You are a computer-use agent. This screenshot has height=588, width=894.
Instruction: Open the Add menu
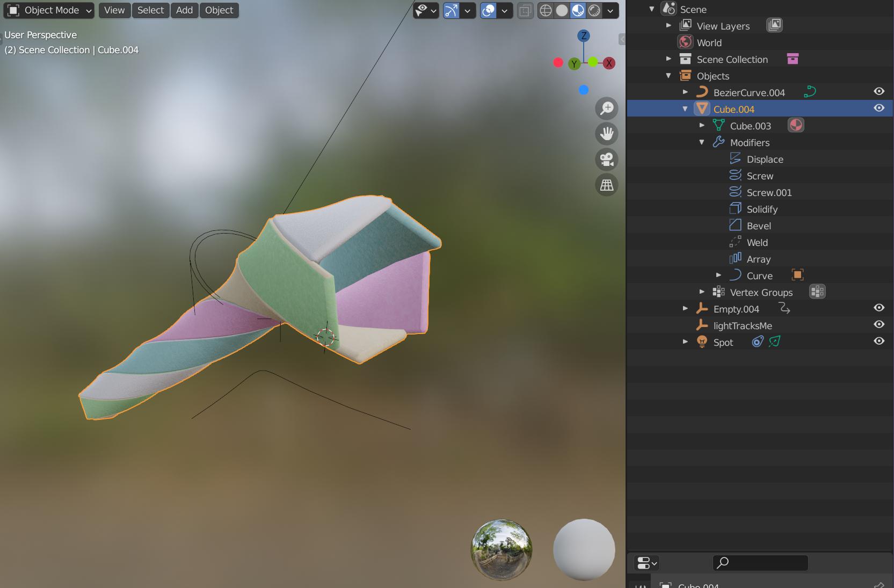tap(184, 10)
